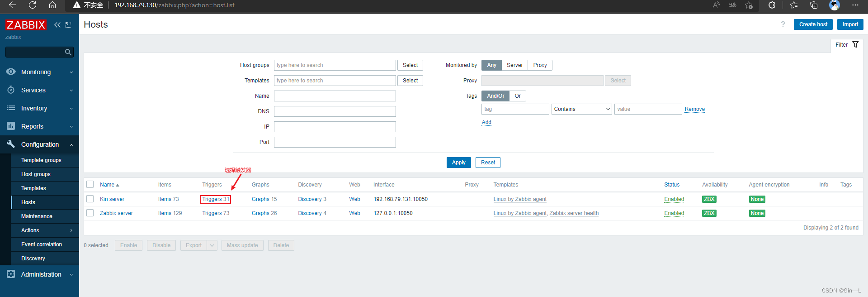Viewport: 868px width, 297px height.
Task: Open the read aloud icon
Action: [716, 5]
